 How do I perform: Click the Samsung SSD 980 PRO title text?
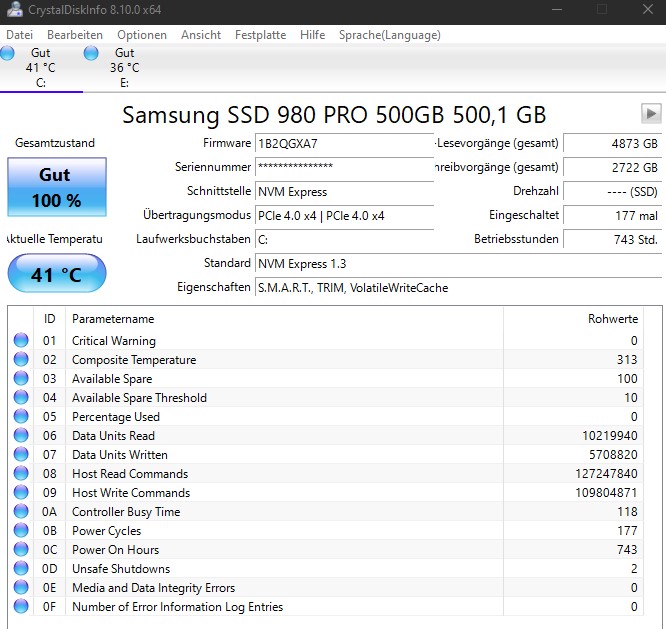coord(334,114)
